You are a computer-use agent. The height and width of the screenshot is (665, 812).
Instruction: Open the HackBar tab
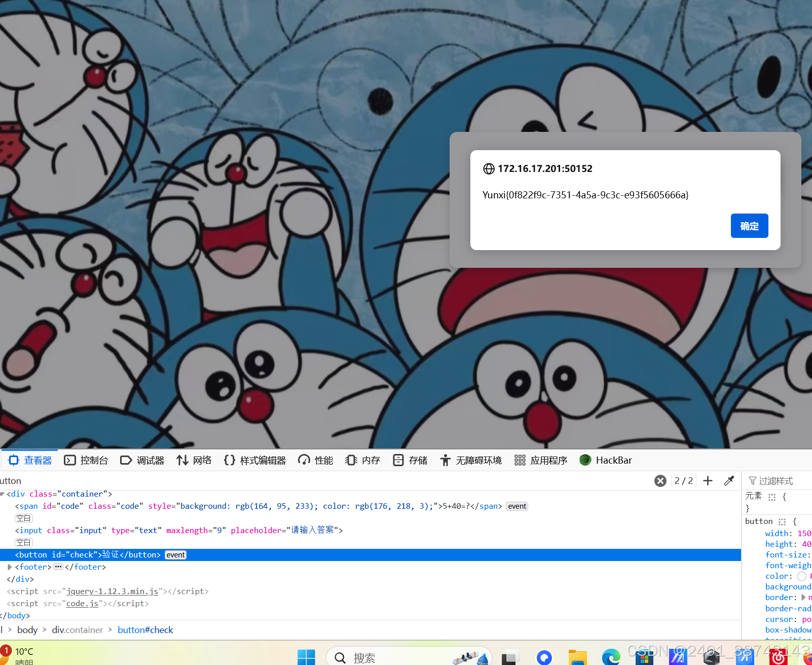coord(605,460)
